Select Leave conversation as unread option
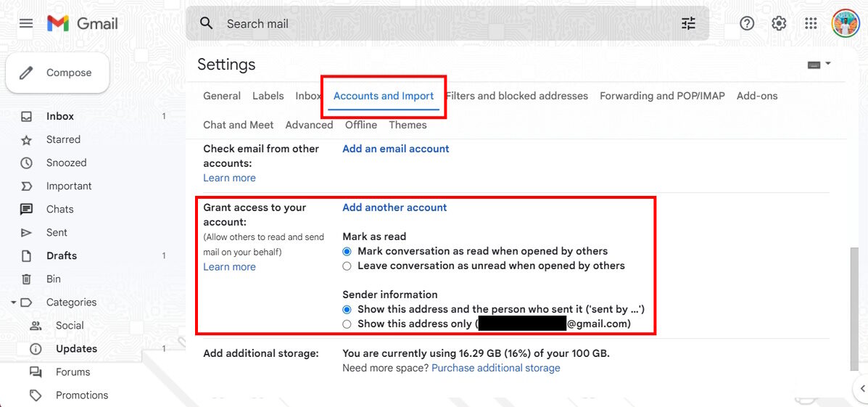The height and width of the screenshot is (407, 868). point(347,266)
